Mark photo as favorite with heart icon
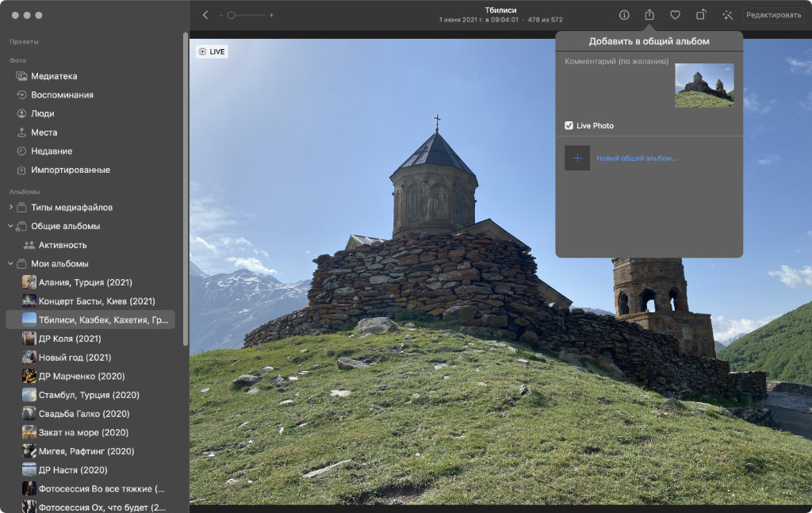Screen dimensions: 812x513 [675, 15]
